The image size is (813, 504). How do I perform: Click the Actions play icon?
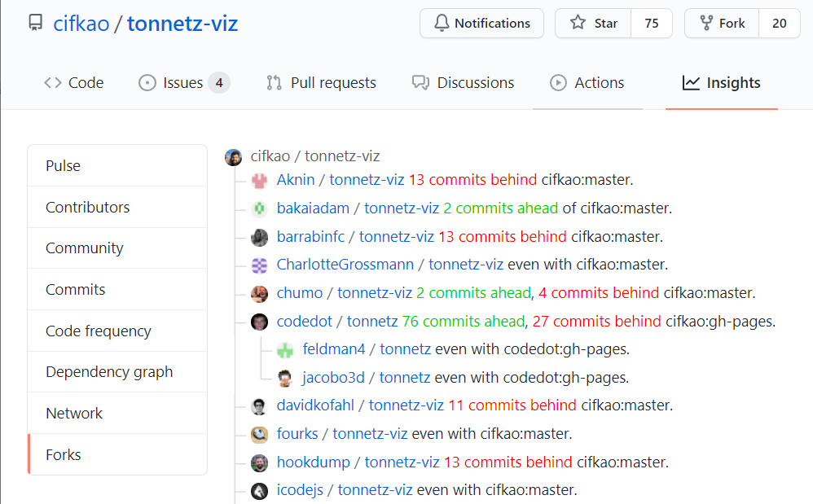tap(558, 83)
